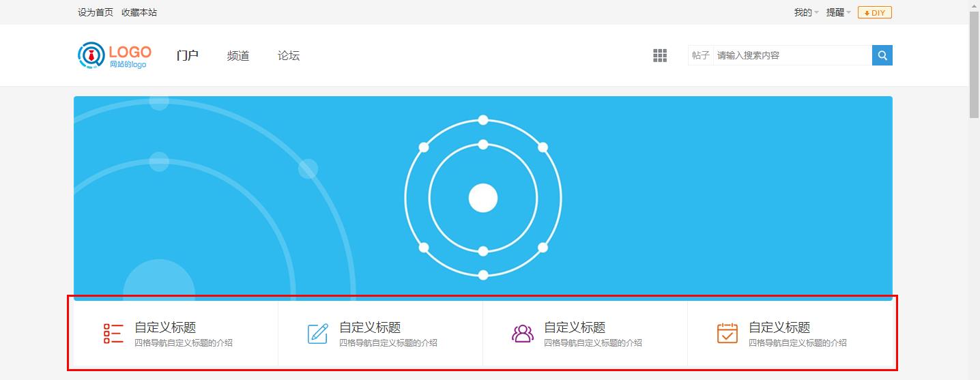Focus the 请输入搜索内容 search field
Screen dimensions: 980x380
(792, 55)
